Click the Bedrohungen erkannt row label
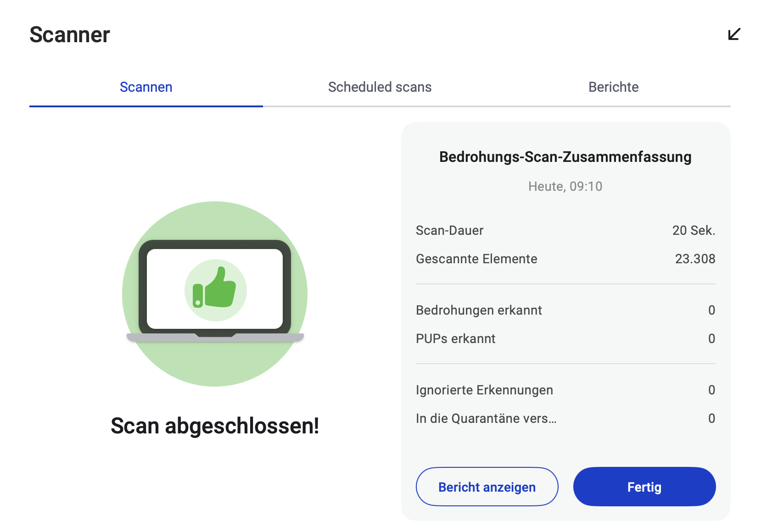The image size is (761, 532). click(x=479, y=310)
